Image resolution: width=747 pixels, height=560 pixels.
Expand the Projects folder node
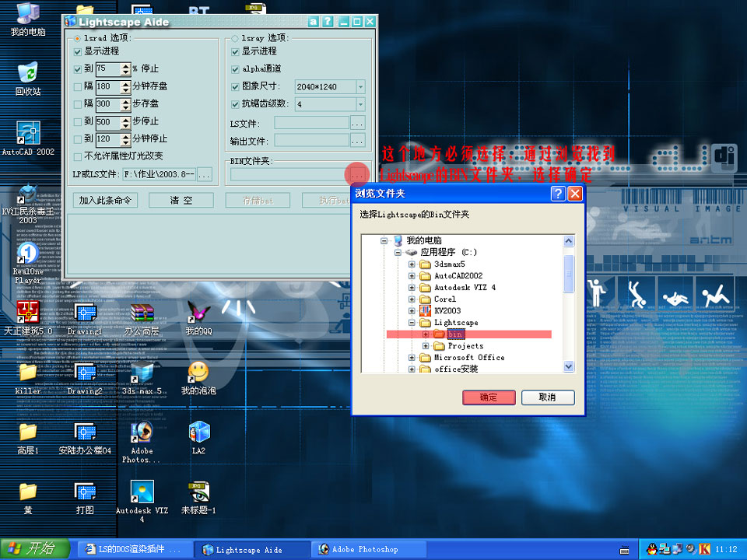pyautogui.click(x=426, y=345)
